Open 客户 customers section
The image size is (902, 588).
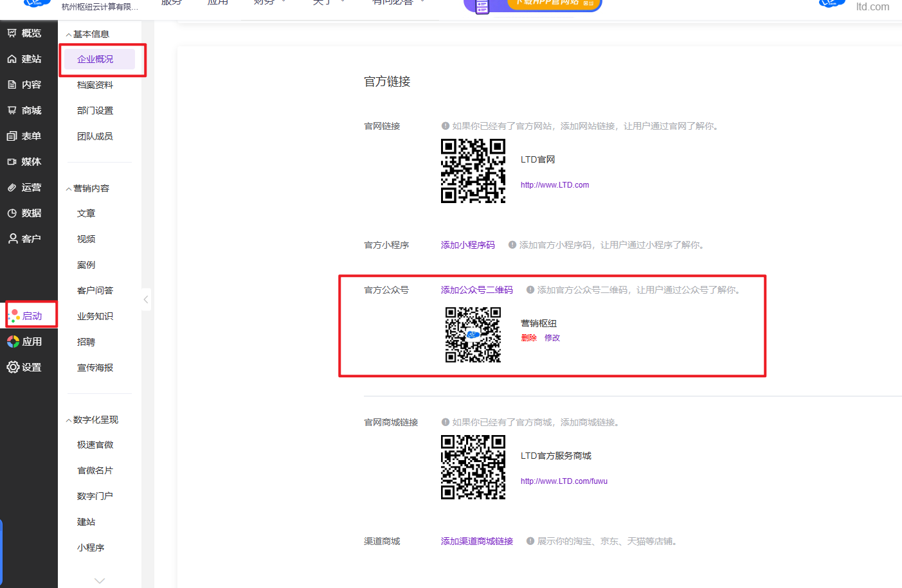(x=24, y=238)
